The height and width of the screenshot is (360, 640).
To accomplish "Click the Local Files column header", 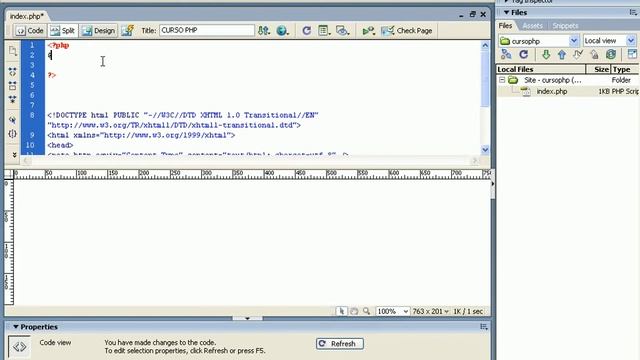I will (541, 69).
